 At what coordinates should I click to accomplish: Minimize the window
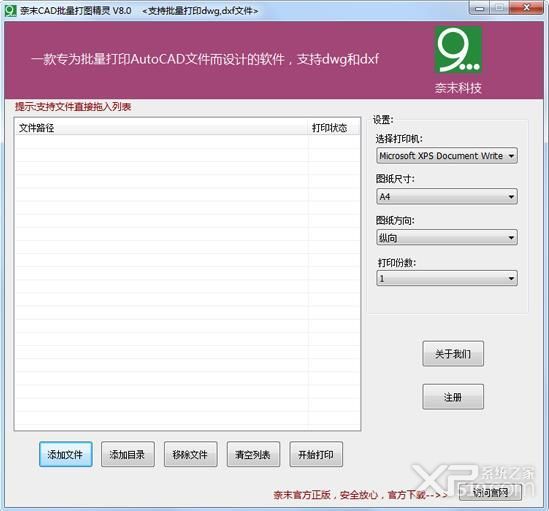point(480,8)
